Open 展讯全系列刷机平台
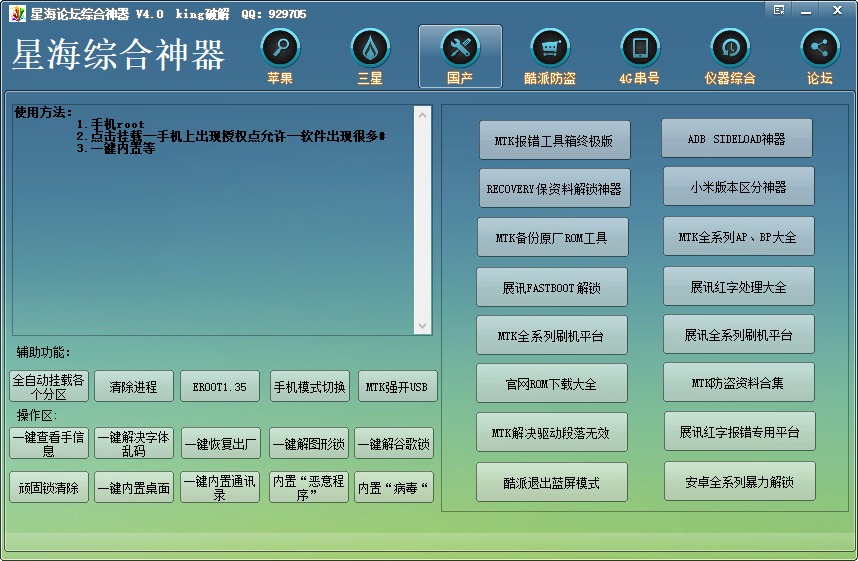 click(x=739, y=334)
